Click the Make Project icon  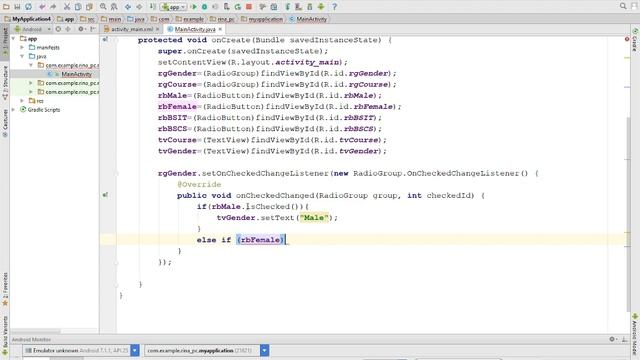tap(153, 7)
